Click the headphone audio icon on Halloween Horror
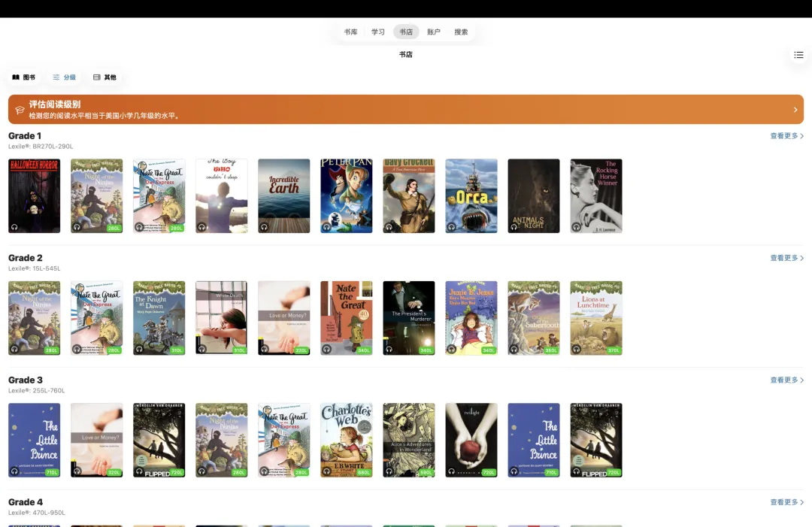This screenshot has height=527, width=812. (x=14, y=227)
